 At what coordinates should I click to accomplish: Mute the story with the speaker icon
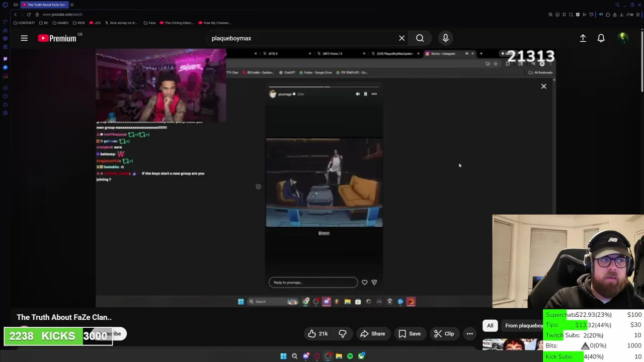(x=358, y=94)
